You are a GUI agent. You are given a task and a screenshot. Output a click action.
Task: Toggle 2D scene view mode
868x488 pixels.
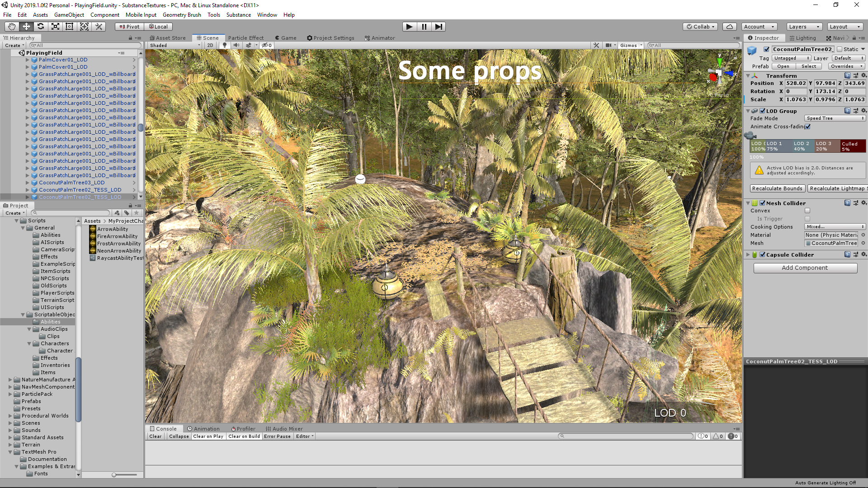[210, 45]
